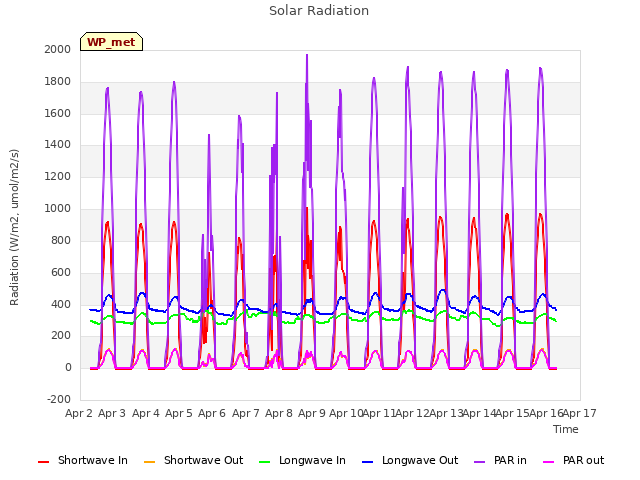Click the Apr 5 x-axis label

point(179,413)
